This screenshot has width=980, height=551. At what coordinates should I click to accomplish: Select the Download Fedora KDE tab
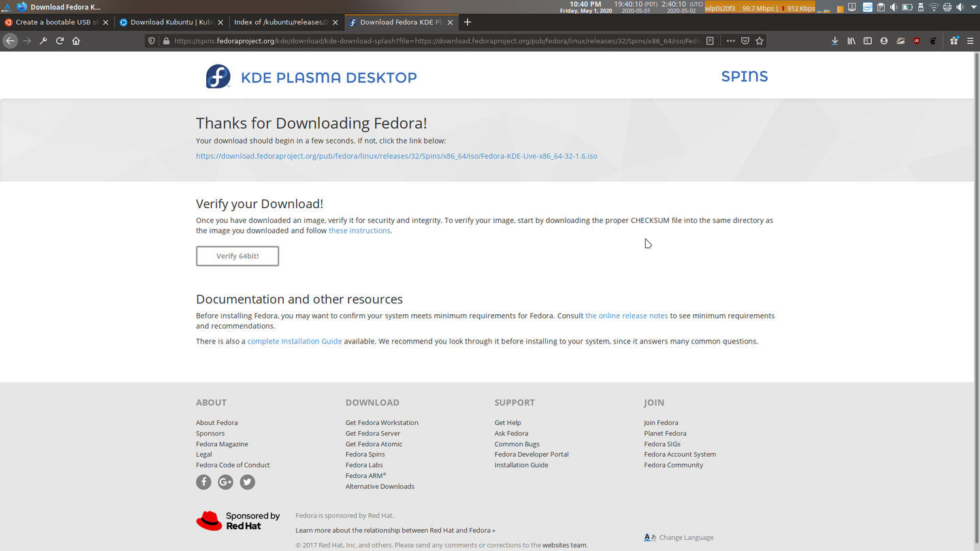click(402, 22)
